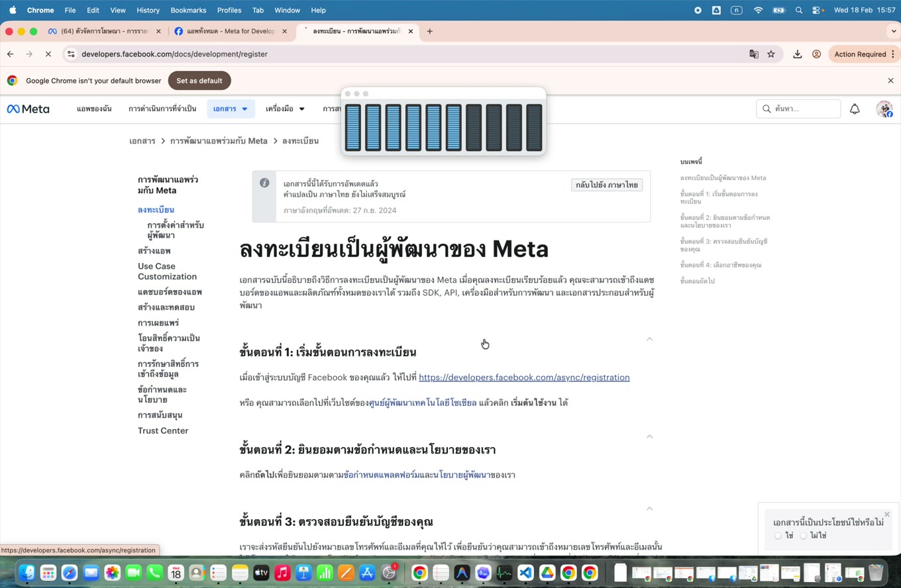Open the Meta notifications bell
The height and width of the screenshot is (588, 901).
tap(855, 109)
